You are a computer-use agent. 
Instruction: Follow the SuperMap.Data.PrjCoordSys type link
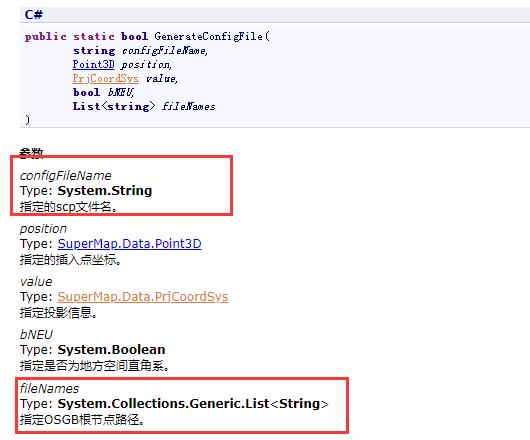143,297
